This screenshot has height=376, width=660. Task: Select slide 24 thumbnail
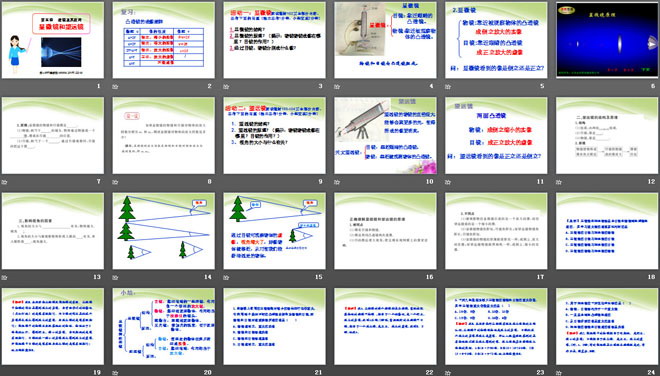607,326
